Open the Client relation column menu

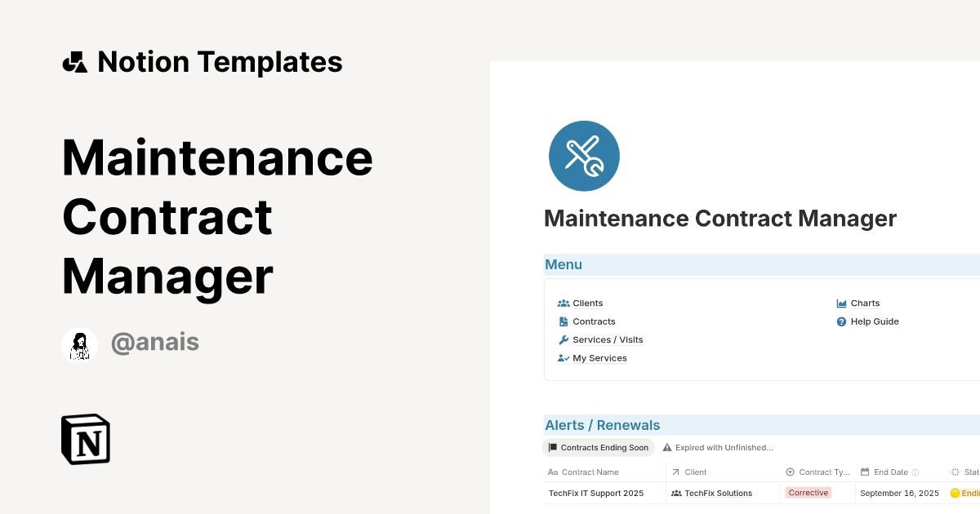coord(689,472)
